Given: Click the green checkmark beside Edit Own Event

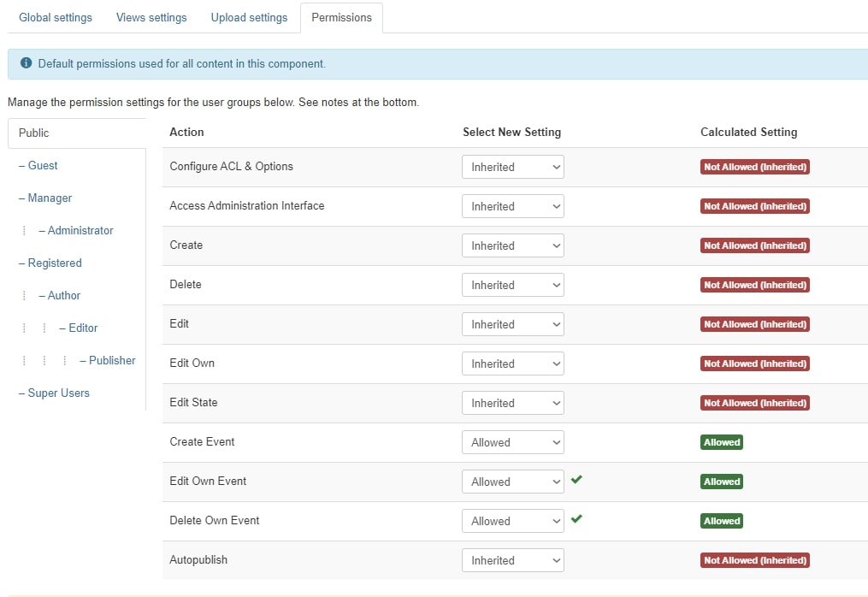Looking at the screenshot, I should point(576,479).
